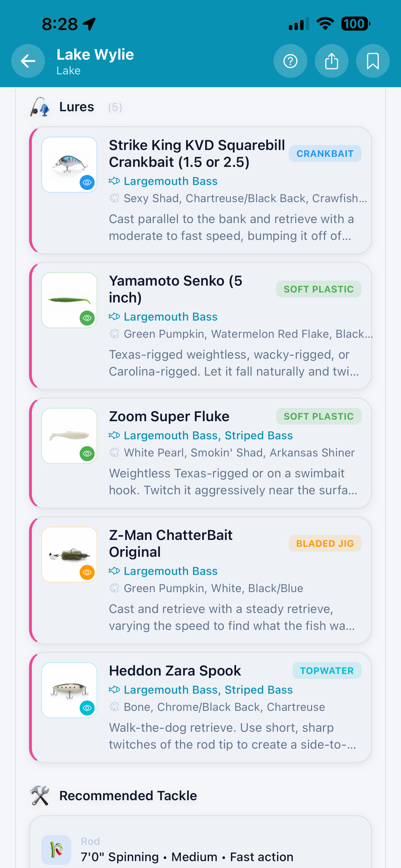Select the CRANKBAIT category badge
This screenshot has width=401, height=868.
(324, 153)
